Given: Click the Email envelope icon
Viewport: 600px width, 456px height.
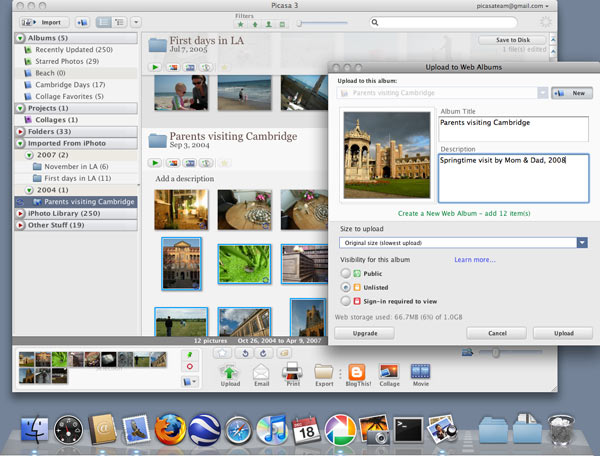Looking at the screenshot, I should [x=261, y=374].
